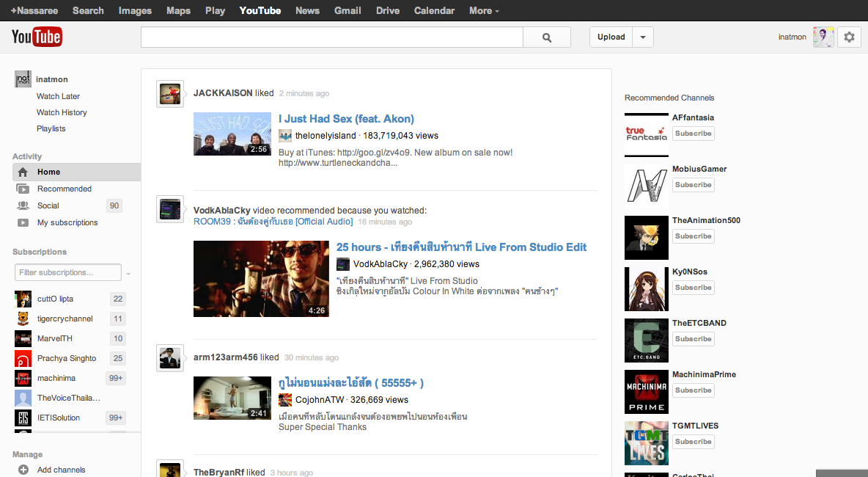Open Images in the Google bar

(x=135, y=10)
